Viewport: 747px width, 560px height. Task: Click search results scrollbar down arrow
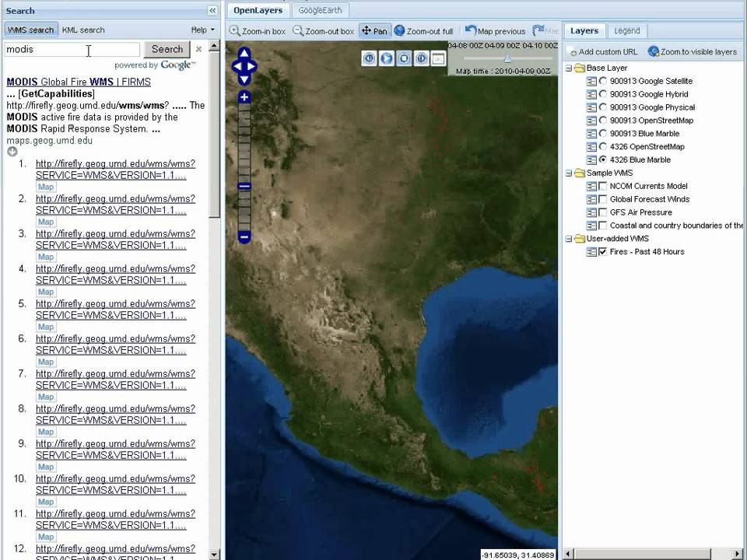pos(214,555)
